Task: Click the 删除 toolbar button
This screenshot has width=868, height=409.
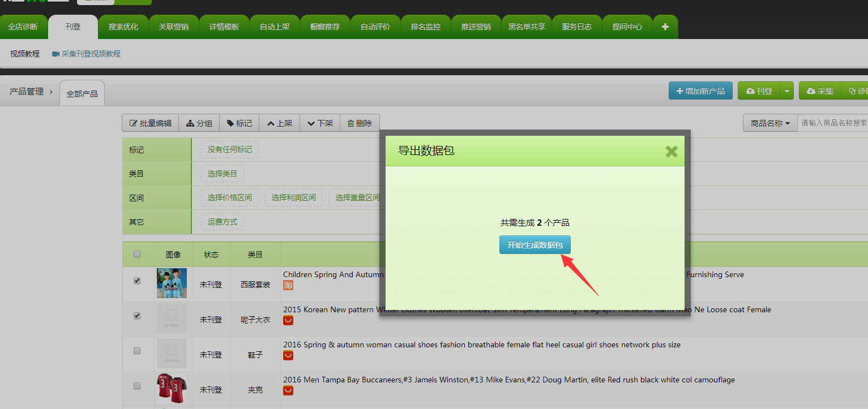Action: 360,123
